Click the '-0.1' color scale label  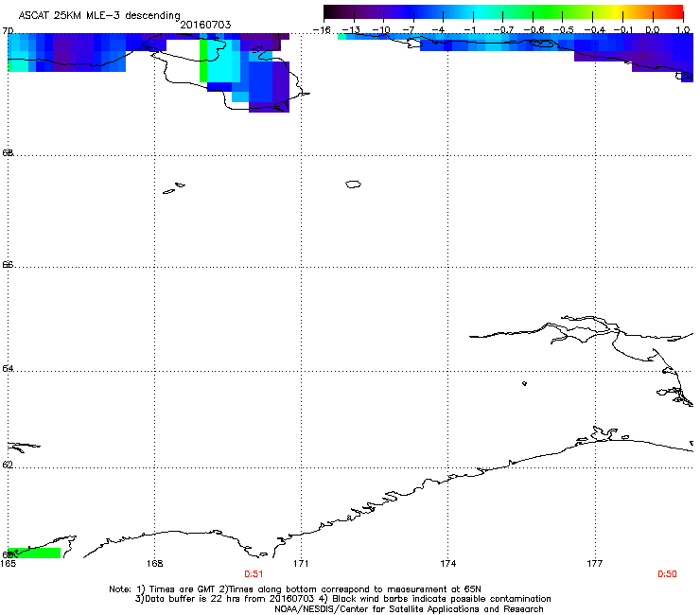(622, 30)
